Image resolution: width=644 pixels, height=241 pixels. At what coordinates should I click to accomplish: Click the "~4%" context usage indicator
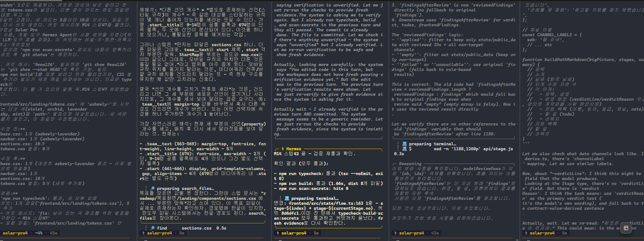pos(39,233)
